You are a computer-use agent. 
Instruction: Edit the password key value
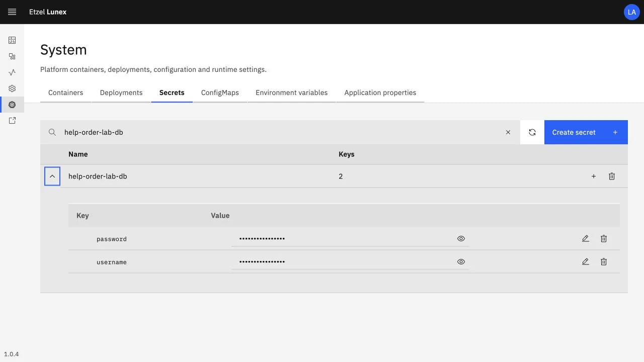[586, 239]
